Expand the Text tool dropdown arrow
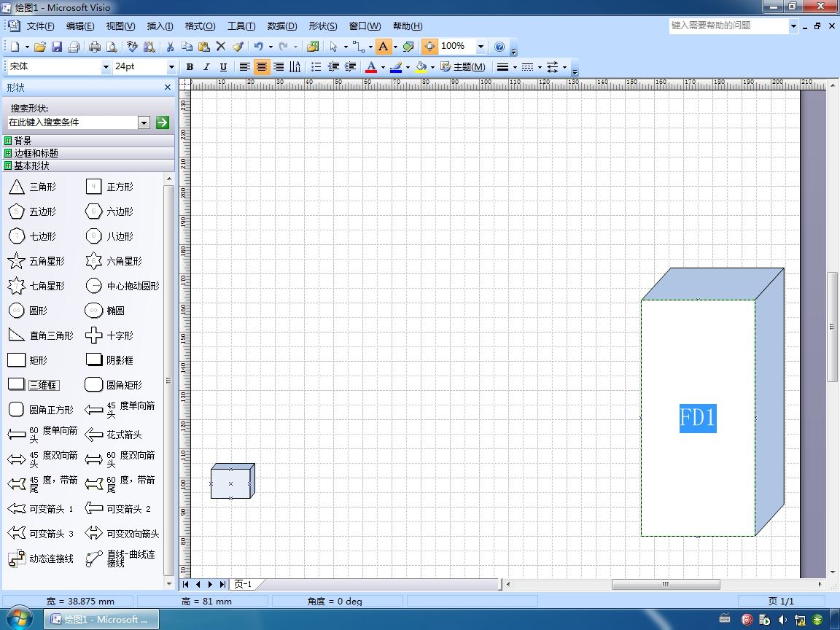This screenshot has width=840, height=630. pyautogui.click(x=395, y=47)
